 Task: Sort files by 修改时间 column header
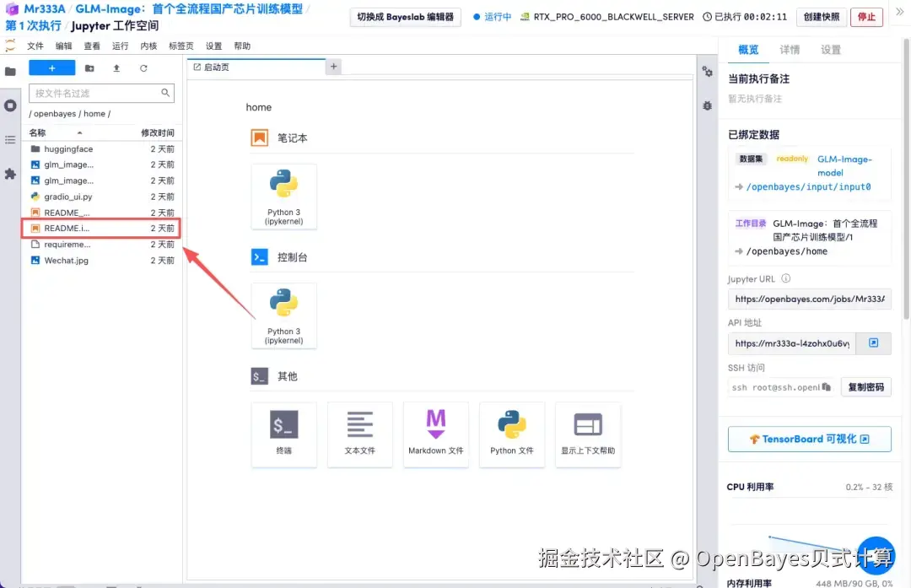[158, 132]
